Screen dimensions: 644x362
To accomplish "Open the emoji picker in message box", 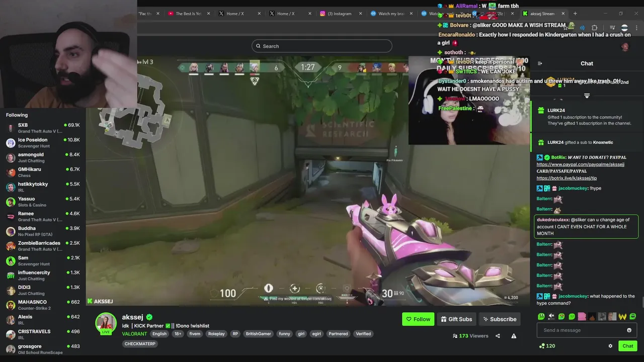I will [629, 330].
